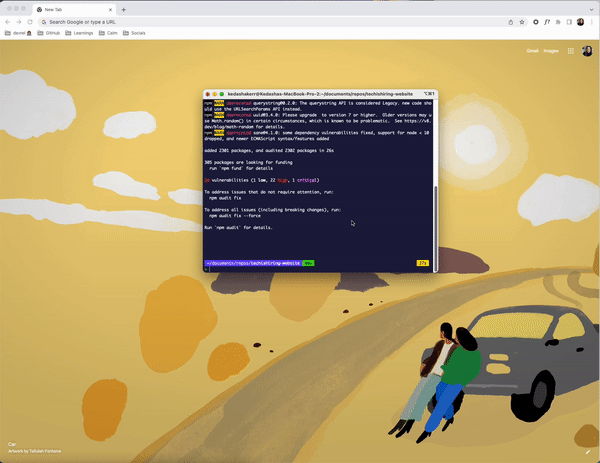This screenshot has height=463, width=600.
Task: Click the yellow 27s duration badge
Action: coord(422,263)
